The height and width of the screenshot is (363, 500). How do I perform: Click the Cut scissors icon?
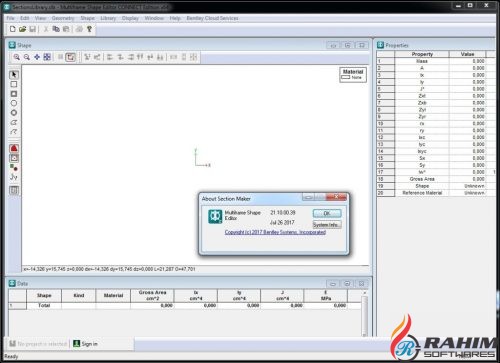(x=46, y=29)
